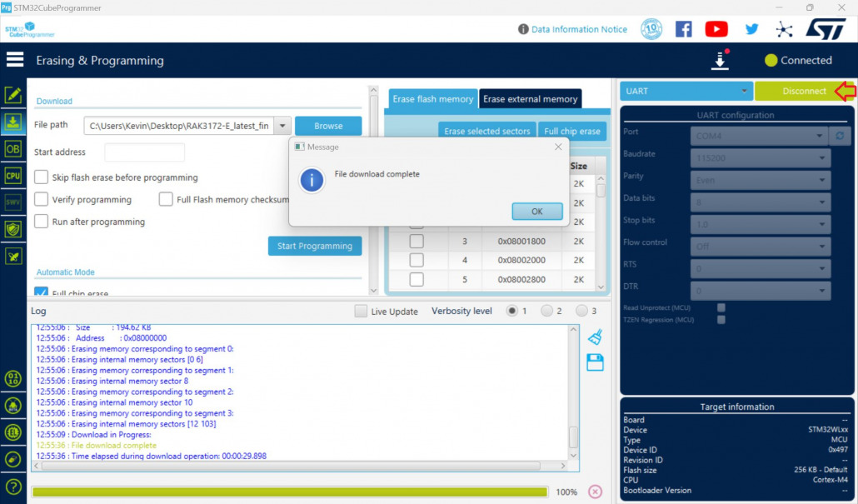
Task: Click the log clear broom icon
Action: tap(595, 337)
